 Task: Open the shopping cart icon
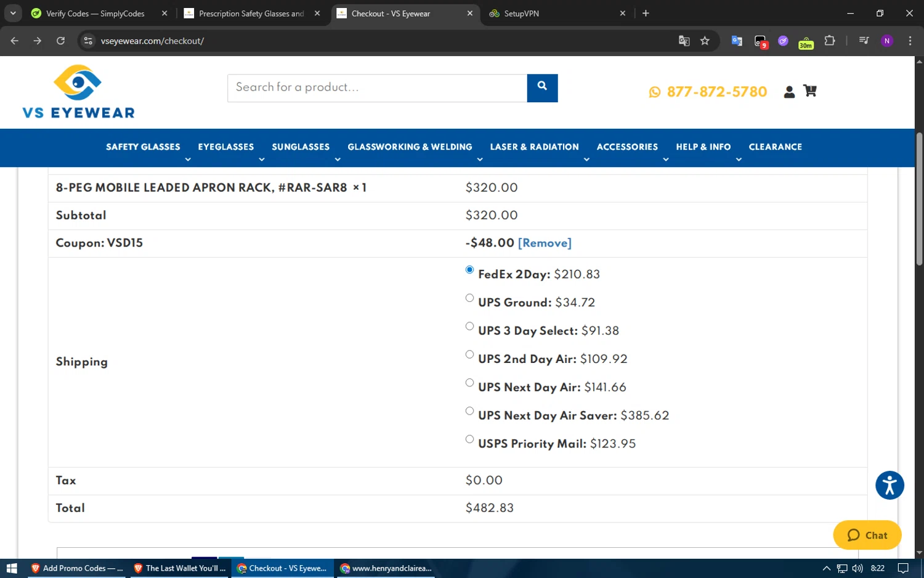(x=810, y=91)
